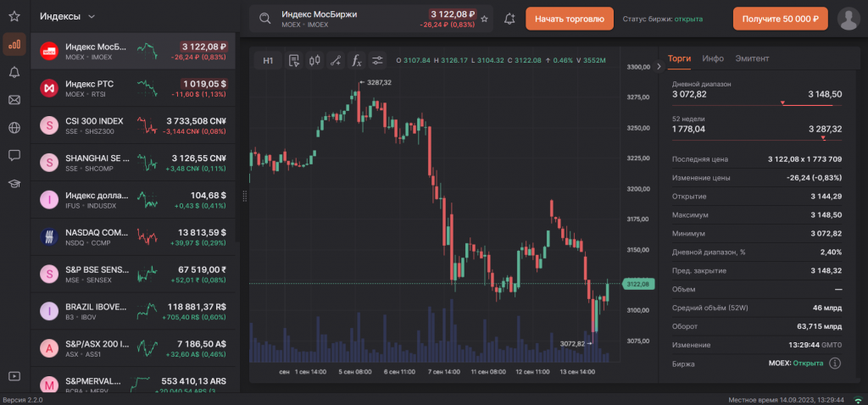Switch to the Инфо tab
Screen dimensions: 868x405
(713, 58)
